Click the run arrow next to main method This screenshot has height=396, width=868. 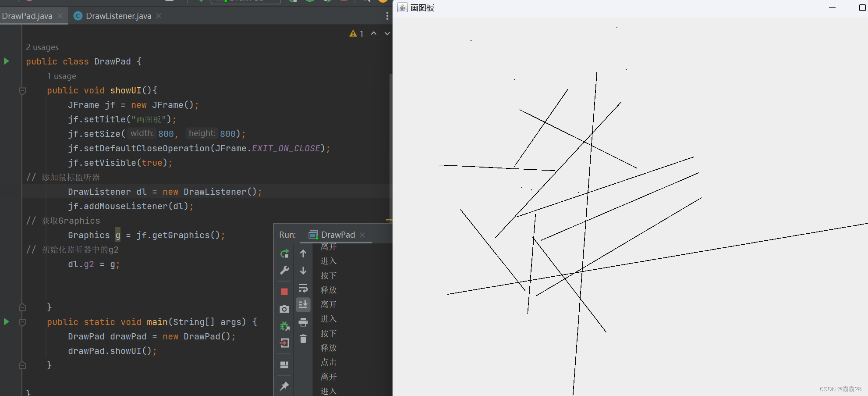[x=6, y=321]
